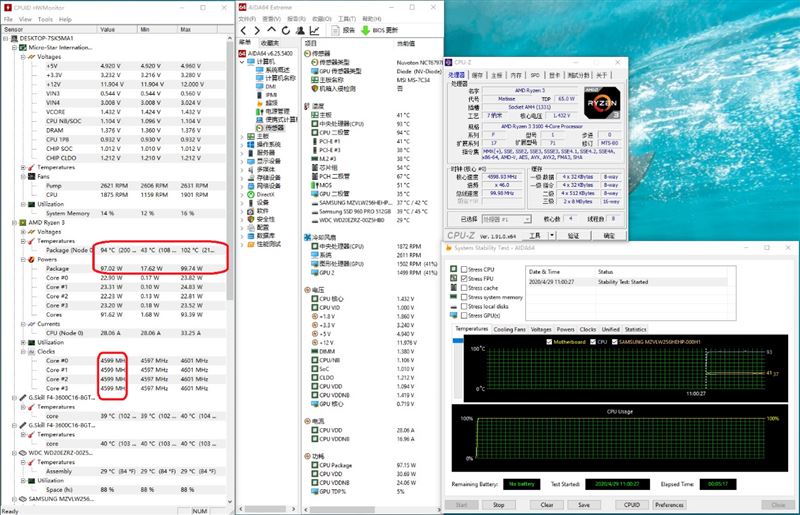The width and height of the screenshot is (800, 515).
Task: Open the 工具(T) menu in AIDA64
Action: pyautogui.click(x=347, y=19)
